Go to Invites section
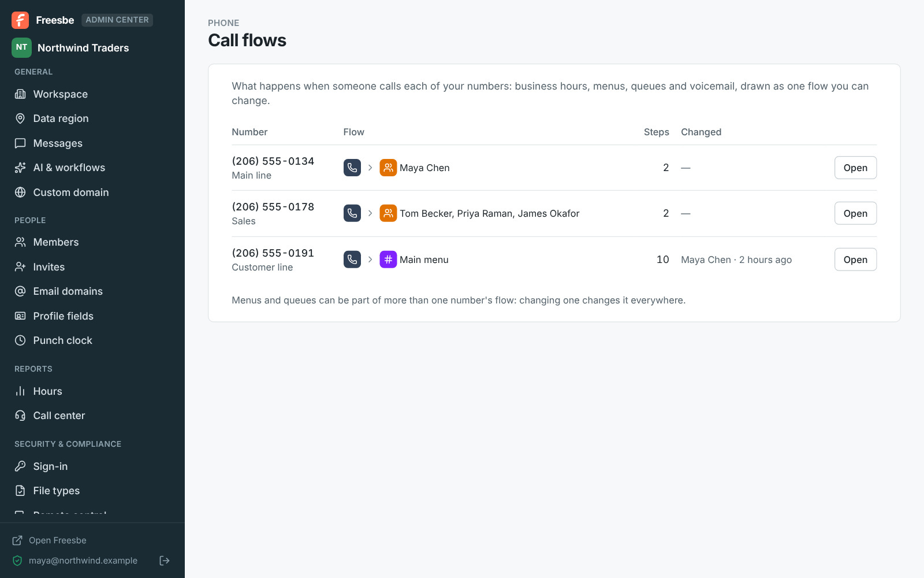This screenshot has width=924, height=578. coord(92,267)
